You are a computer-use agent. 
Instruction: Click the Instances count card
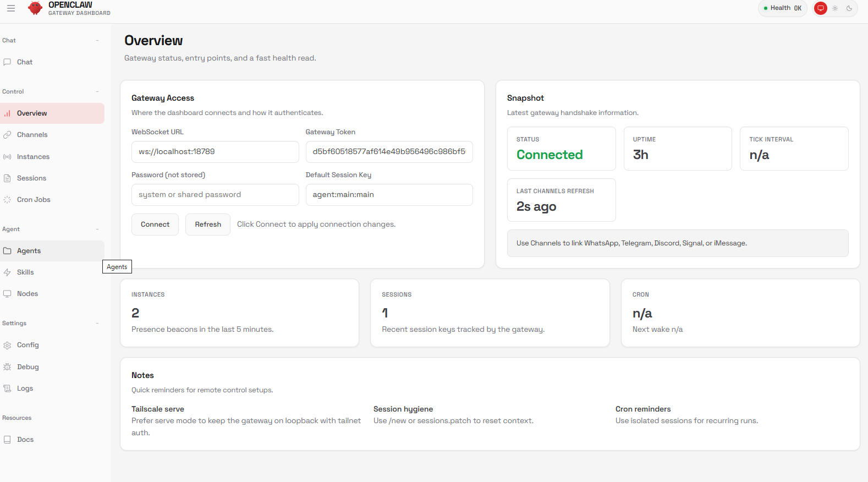pos(239,313)
